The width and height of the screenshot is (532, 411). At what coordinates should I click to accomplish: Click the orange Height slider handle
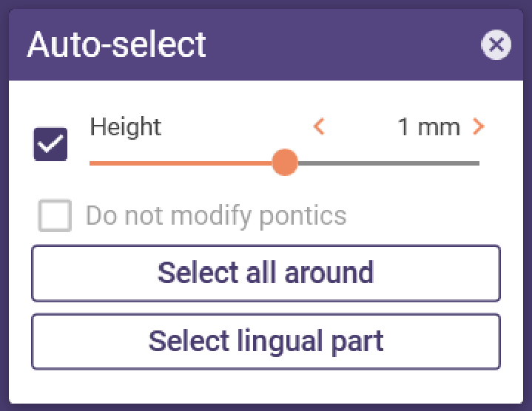(x=285, y=163)
